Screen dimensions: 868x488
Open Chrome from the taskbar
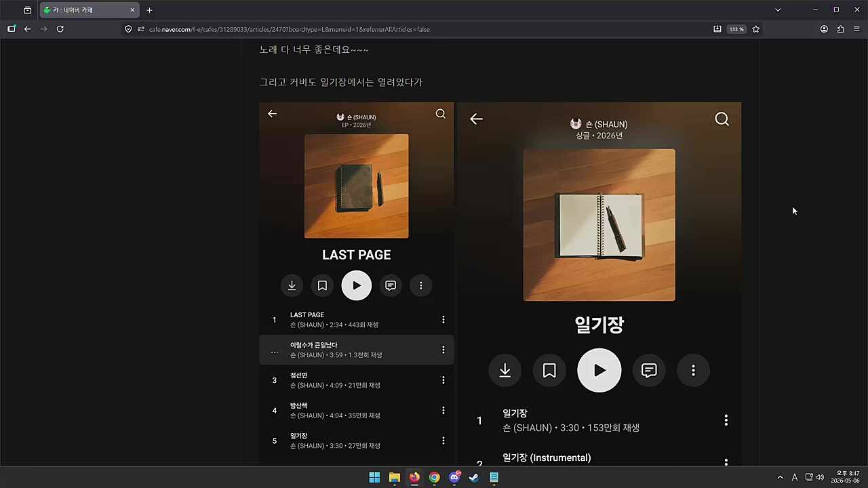click(x=434, y=477)
